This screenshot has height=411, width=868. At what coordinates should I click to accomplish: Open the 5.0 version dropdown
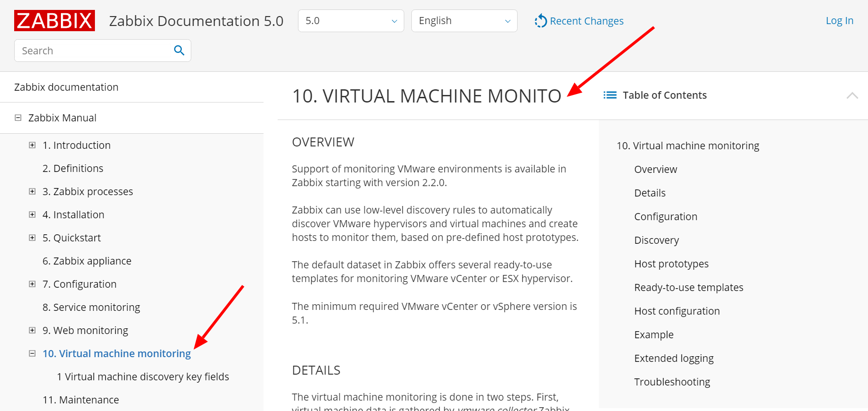(x=351, y=21)
